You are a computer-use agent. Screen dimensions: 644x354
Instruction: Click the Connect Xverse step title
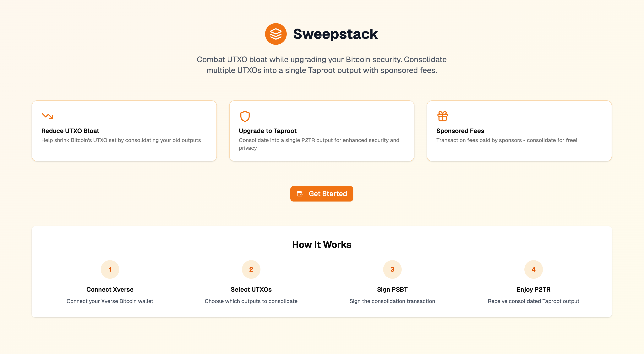110,290
